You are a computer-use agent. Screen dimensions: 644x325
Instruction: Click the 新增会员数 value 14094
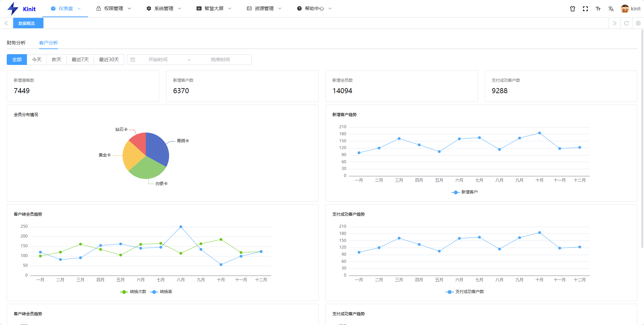[x=342, y=91]
